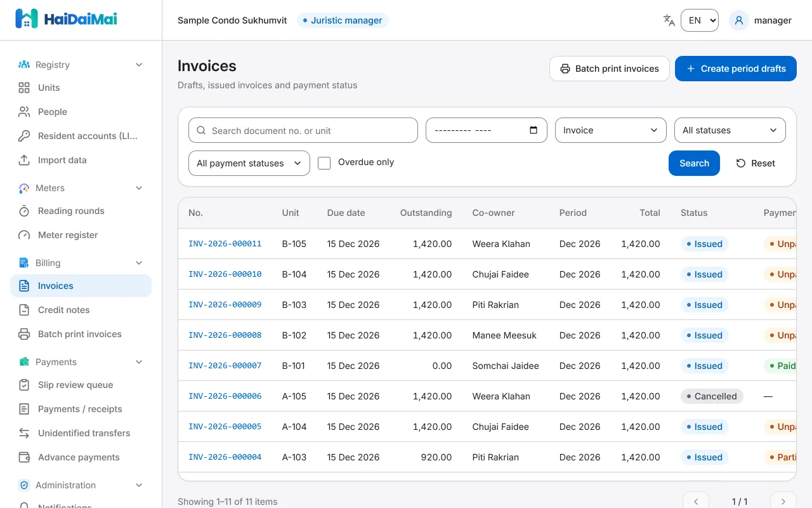Open the EN language dropdown
This screenshot has width=812, height=508.
click(700, 20)
